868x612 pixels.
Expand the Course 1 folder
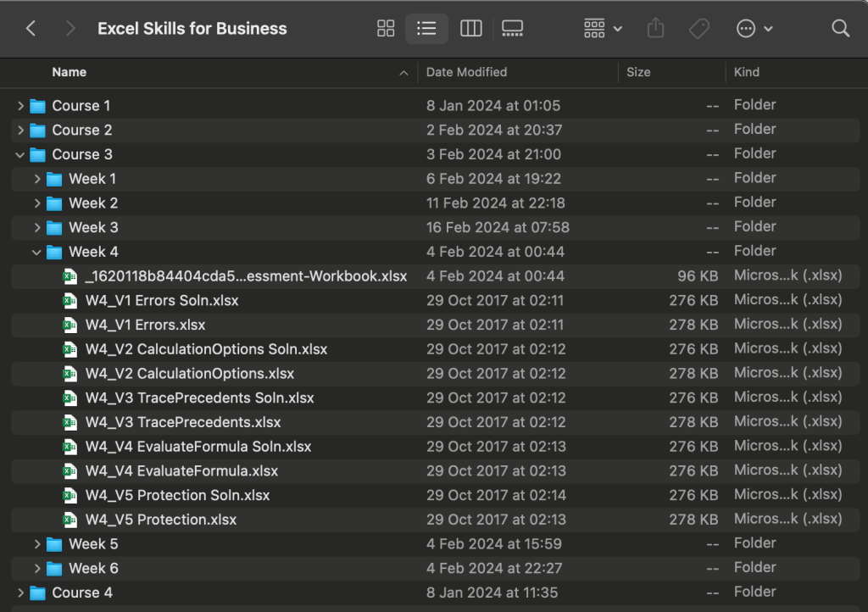[x=20, y=106]
